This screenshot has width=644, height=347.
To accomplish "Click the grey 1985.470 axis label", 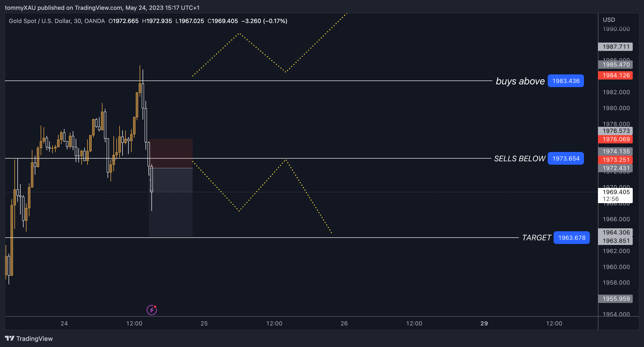I will coord(615,65).
